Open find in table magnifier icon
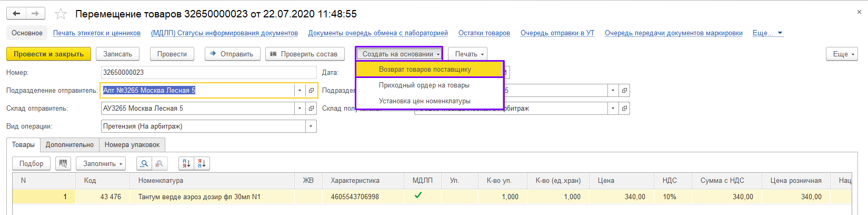 (144, 164)
